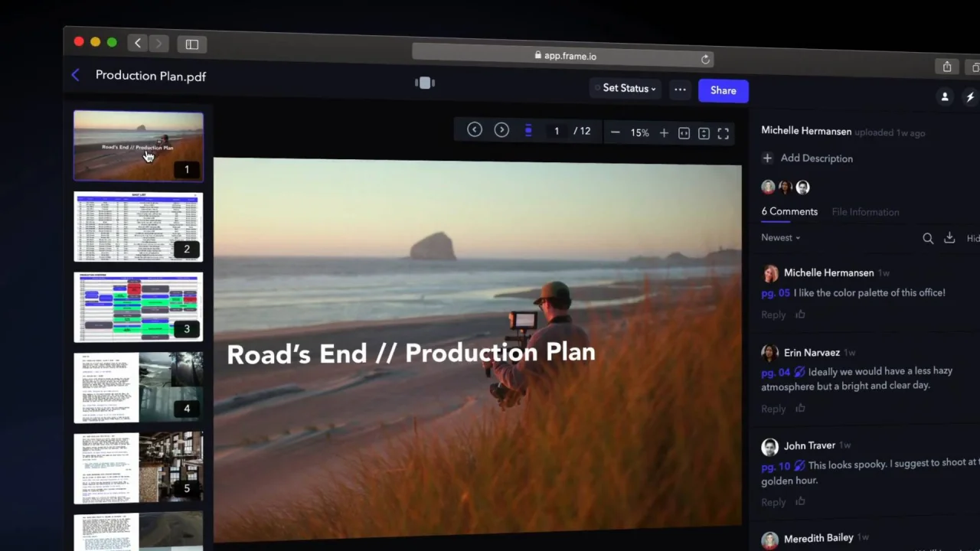Jump to pg. 05 from Michelle's comment
The width and height of the screenshot is (980, 551).
click(775, 292)
